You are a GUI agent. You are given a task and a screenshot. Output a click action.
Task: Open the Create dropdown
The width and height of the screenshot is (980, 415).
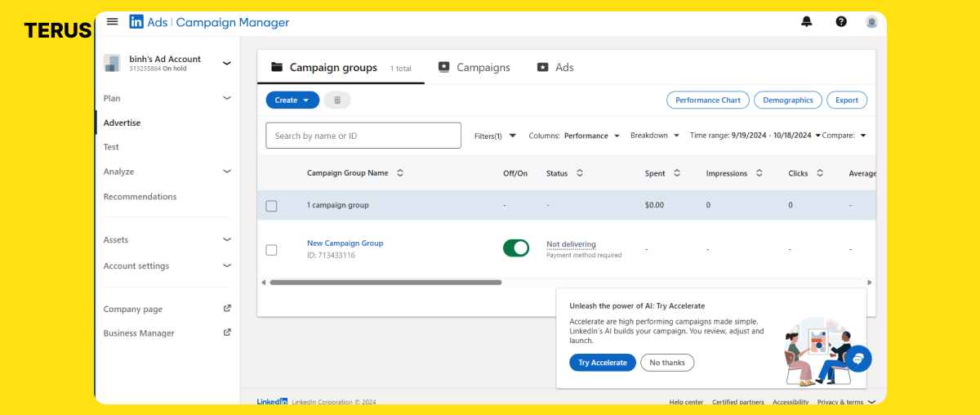(292, 100)
